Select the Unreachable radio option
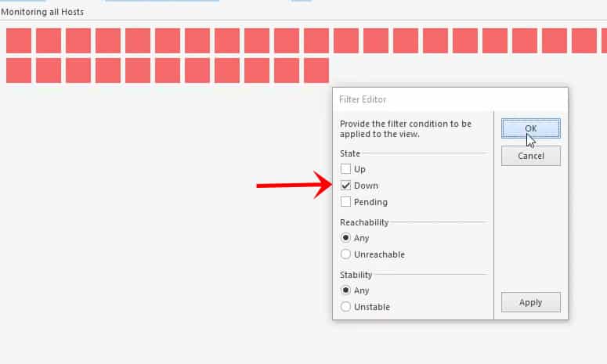Image resolution: width=607 pixels, height=364 pixels. 345,254
